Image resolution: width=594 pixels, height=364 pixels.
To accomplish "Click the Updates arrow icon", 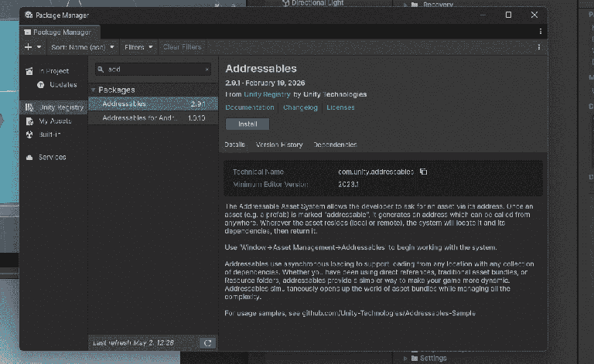I will tap(40, 85).
